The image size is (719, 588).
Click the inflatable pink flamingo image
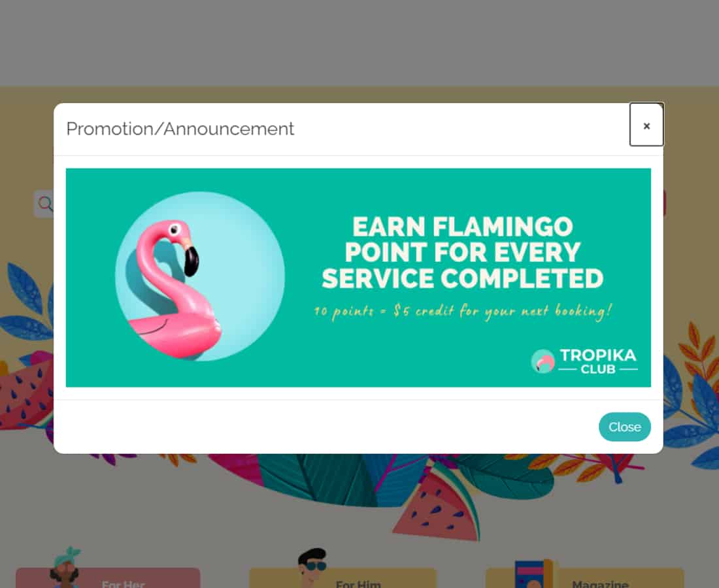pyautogui.click(x=173, y=289)
